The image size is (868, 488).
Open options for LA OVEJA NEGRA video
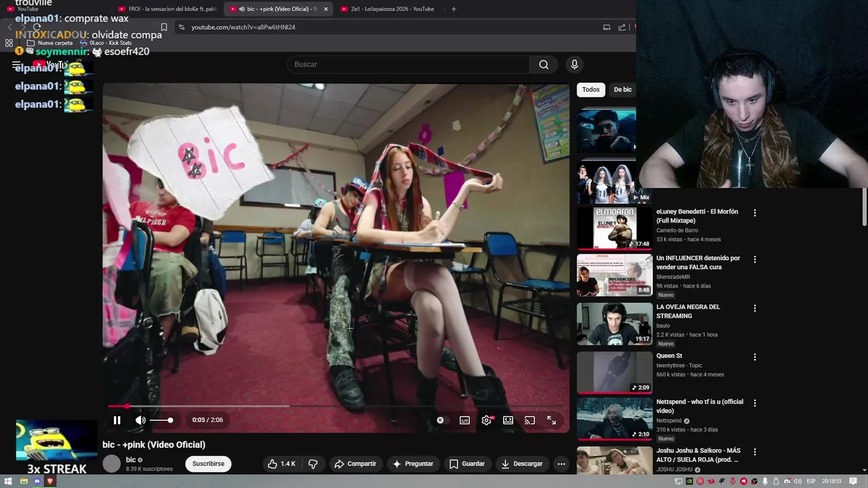(754, 308)
